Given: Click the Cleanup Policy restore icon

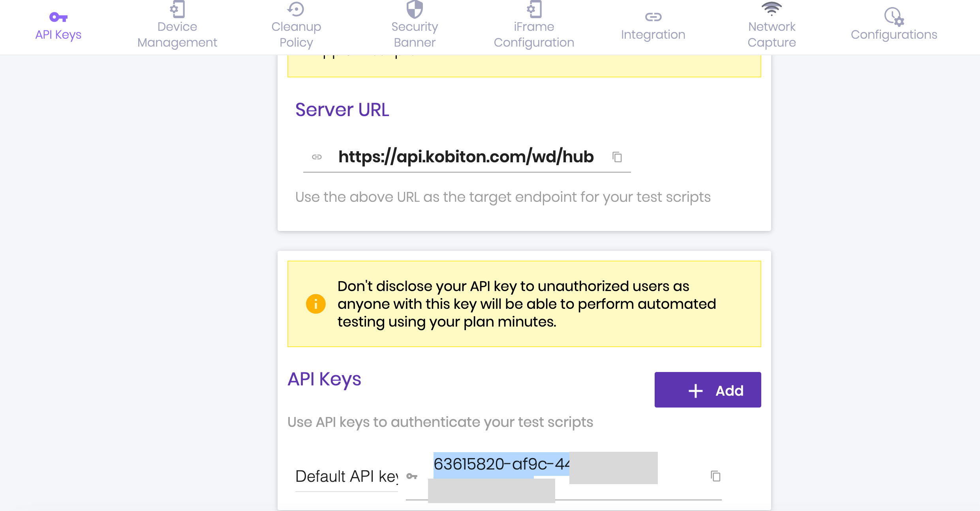Looking at the screenshot, I should tap(296, 9).
